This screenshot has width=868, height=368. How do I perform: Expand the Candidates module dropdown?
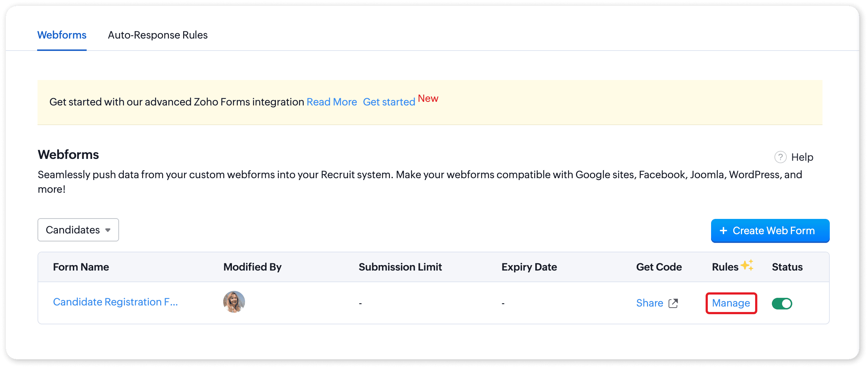(x=78, y=230)
